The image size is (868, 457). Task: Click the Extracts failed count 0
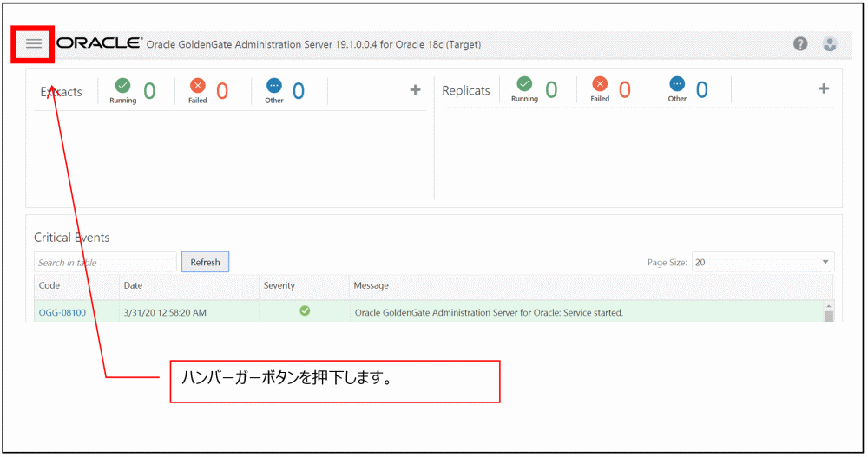pyautogui.click(x=222, y=91)
